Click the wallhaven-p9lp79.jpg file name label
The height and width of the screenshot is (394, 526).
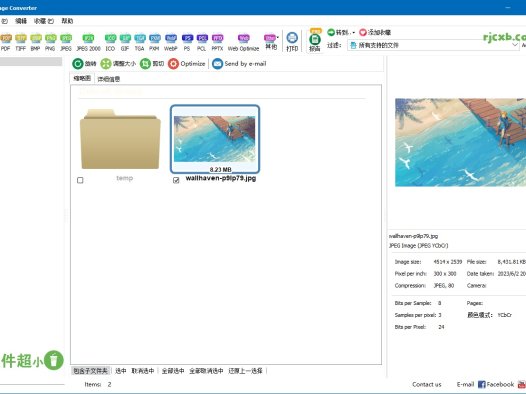coord(221,178)
